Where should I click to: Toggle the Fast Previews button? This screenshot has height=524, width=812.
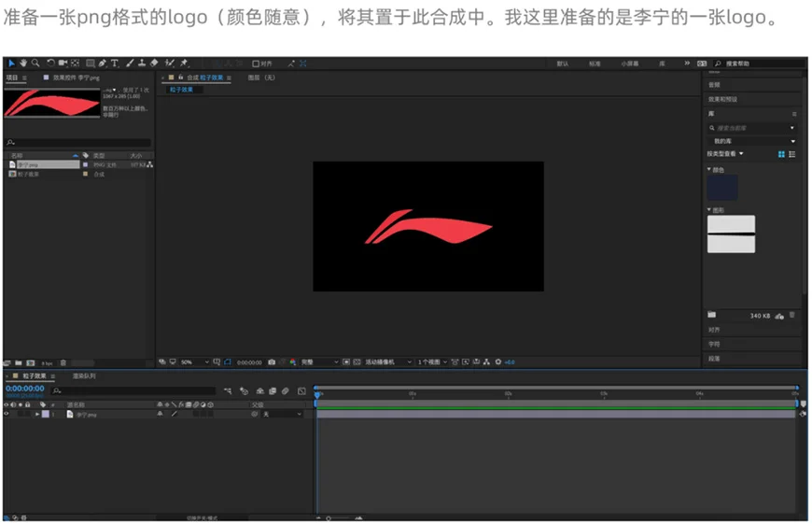point(466,361)
